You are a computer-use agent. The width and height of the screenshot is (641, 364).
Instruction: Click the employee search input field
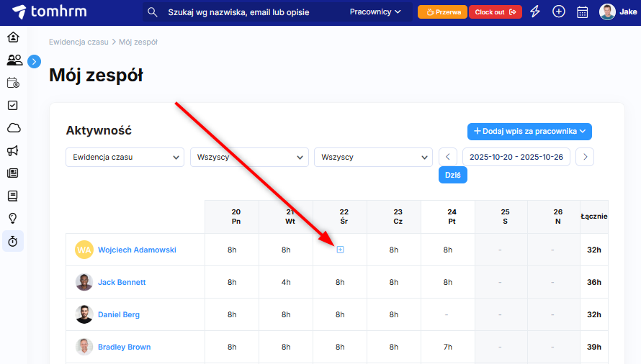[x=252, y=12]
